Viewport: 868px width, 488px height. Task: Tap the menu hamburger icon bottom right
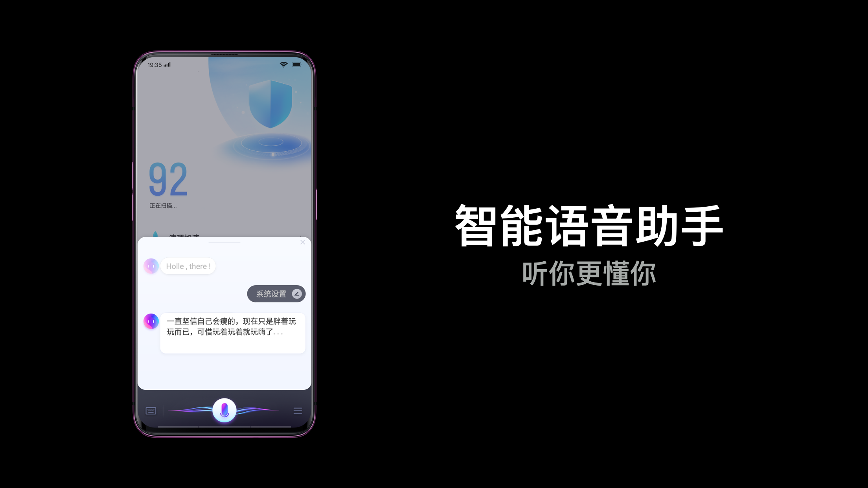[x=297, y=409]
